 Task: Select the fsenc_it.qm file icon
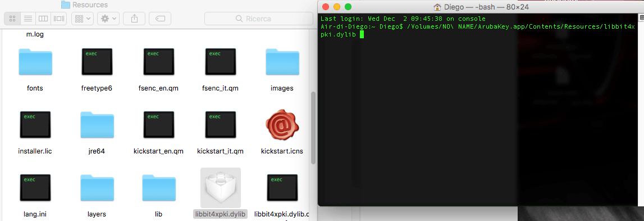(x=221, y=62)
